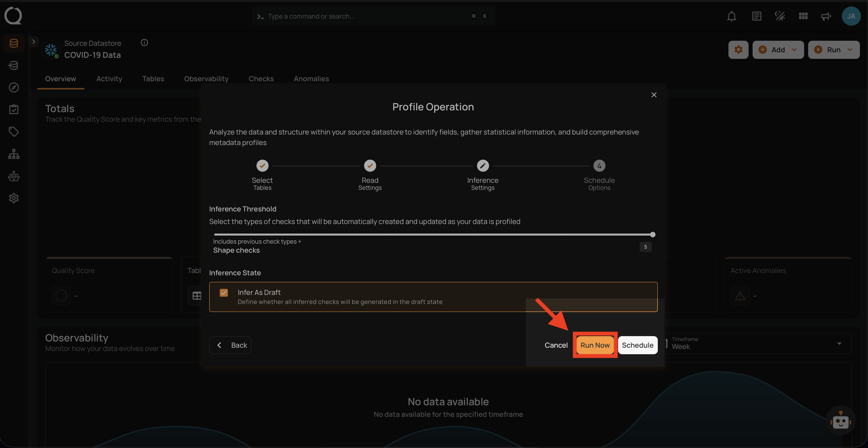
Task: Click the notifications bell icon
Action: click(x=731, y=16)
